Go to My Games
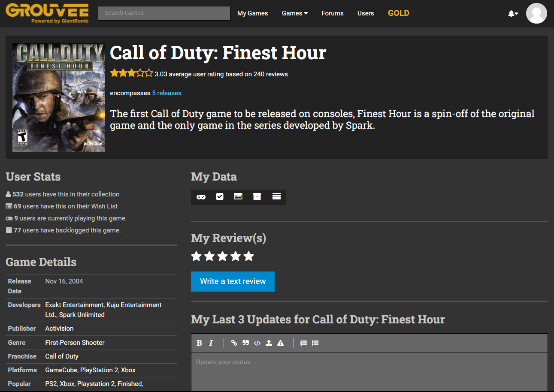The height and width of the screenshot is (392, 554). click(x=252, y=13)
